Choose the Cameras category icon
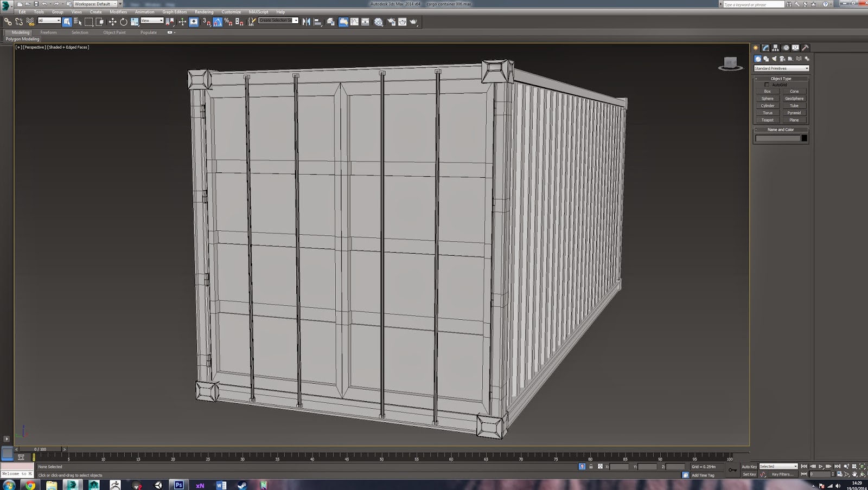 click(782, 59)
